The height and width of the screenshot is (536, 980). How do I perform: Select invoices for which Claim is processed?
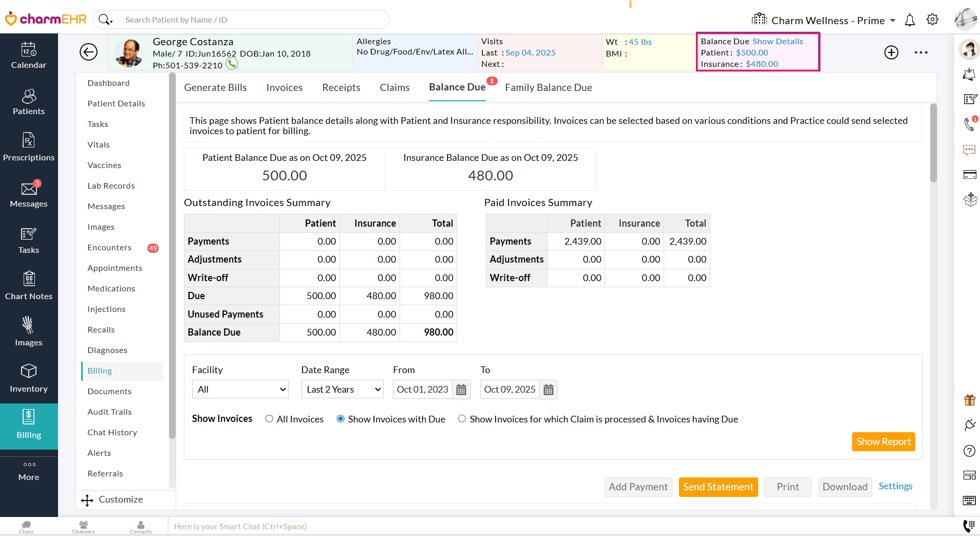(x=462, y=419)
